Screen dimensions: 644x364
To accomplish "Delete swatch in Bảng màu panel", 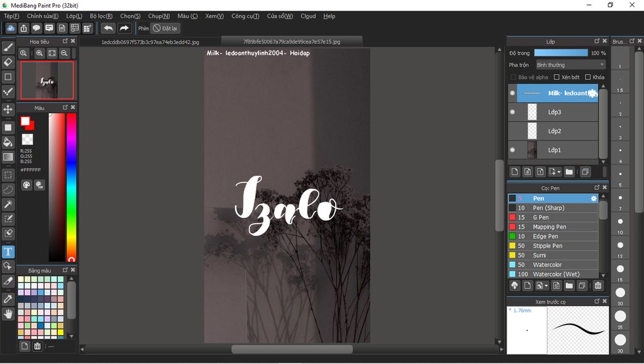I will [37, 346].
